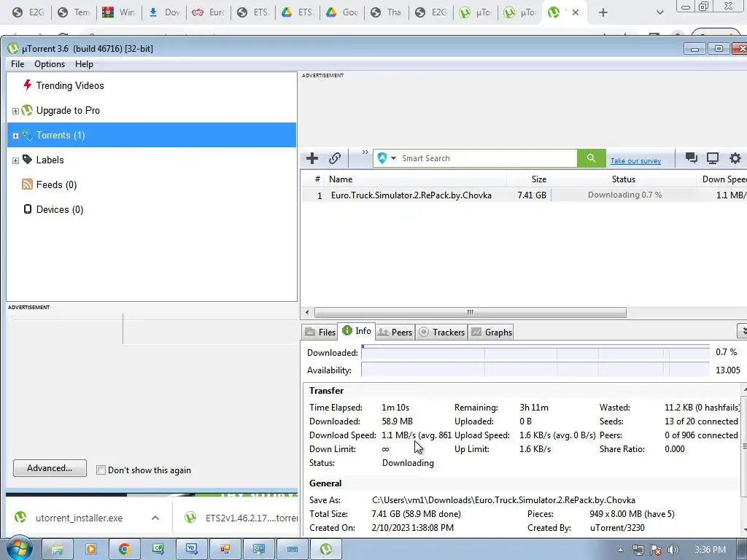Screen dimensions: 747x560
Task: Close the active Chrome tab
Action: coord(576,12)
